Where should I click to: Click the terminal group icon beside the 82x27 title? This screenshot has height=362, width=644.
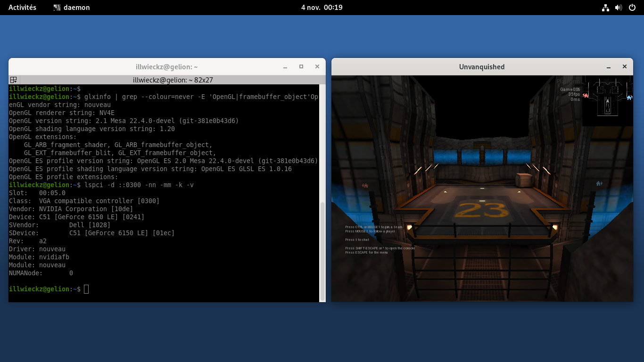tap(14, 80)
